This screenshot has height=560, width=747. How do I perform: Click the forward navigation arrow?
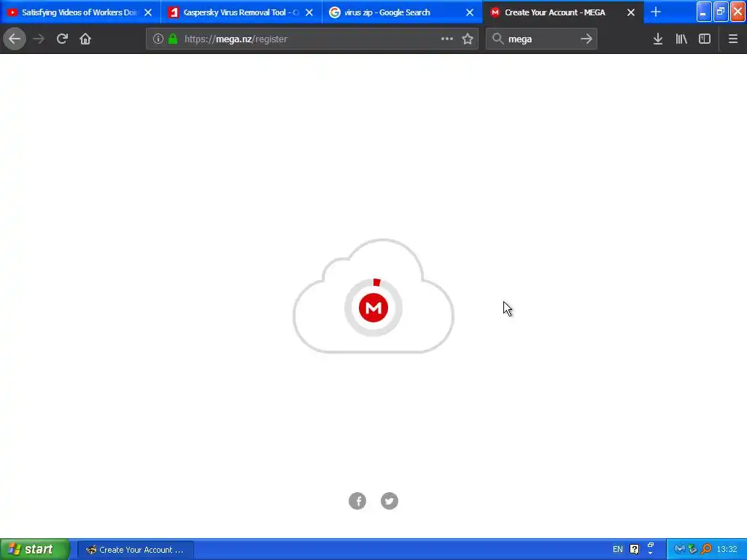point(39,39)
